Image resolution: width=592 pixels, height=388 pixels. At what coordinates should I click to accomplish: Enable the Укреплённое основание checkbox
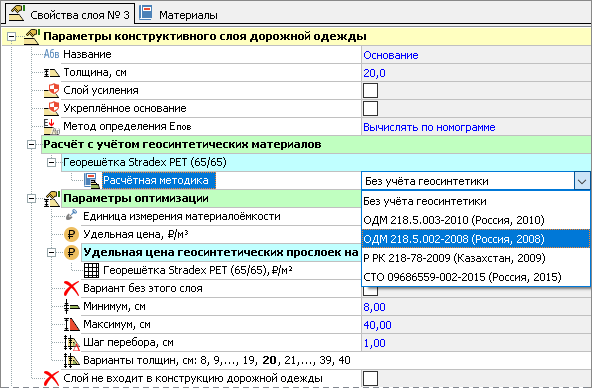point(370,109)
